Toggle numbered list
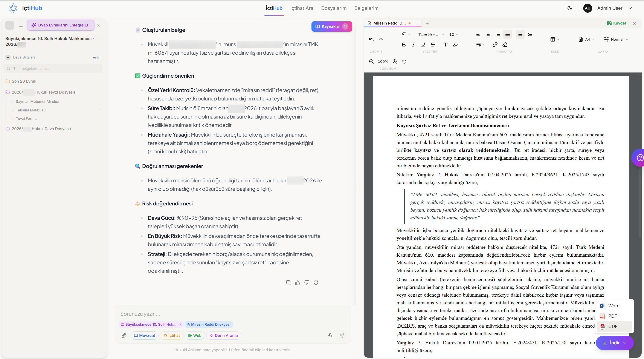Image resolution: width=644 pixels, height=359 pixels. click(530, 34)
